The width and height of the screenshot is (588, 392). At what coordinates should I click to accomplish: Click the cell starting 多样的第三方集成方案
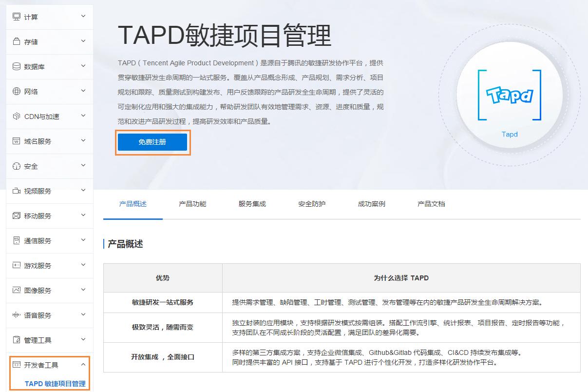click(x=401, y=357)
